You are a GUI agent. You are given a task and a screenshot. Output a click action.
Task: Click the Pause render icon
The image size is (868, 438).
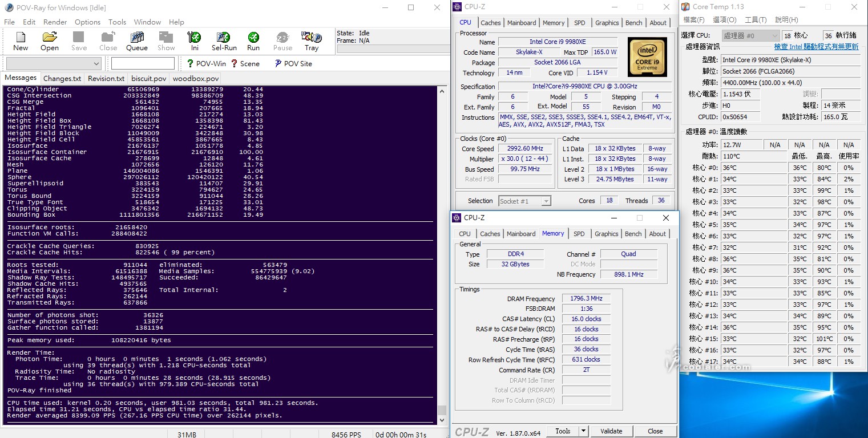[x=282, y=41]
